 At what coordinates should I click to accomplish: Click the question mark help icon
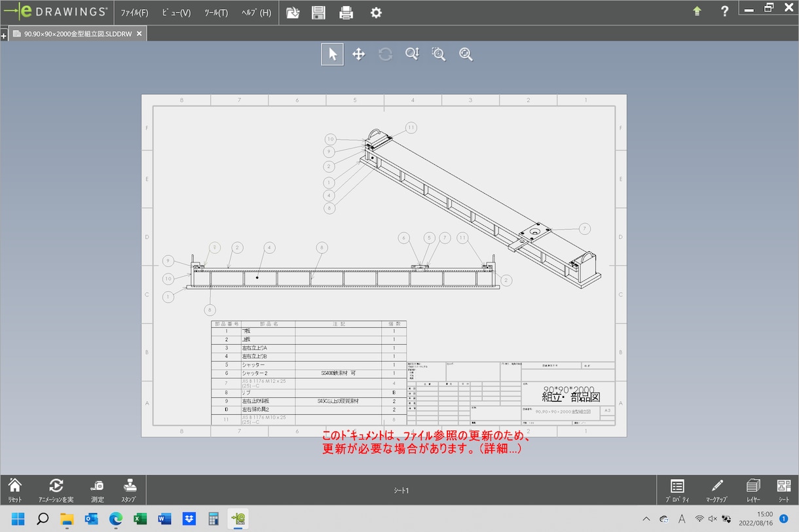click(724, 11)
